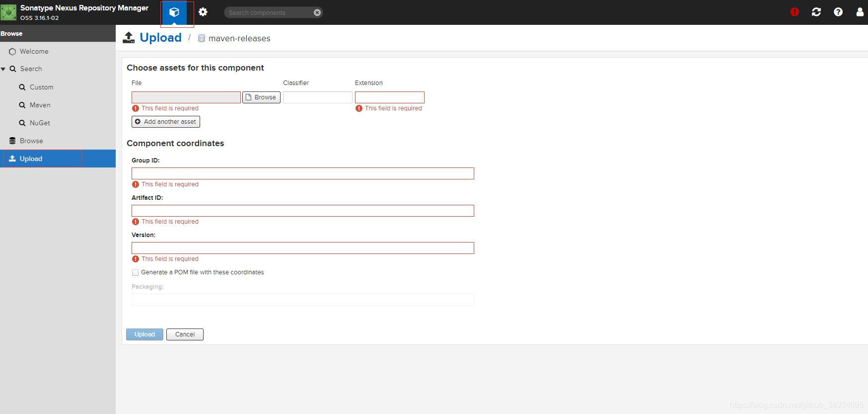
Task: Click the Artifact ID field
Action: tap(303, 211)
